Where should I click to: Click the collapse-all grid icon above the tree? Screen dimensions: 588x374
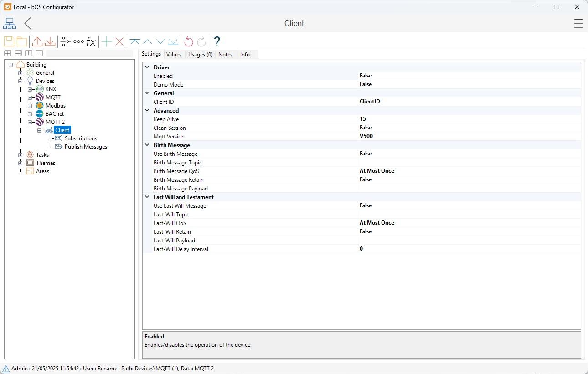click(18, 53)
